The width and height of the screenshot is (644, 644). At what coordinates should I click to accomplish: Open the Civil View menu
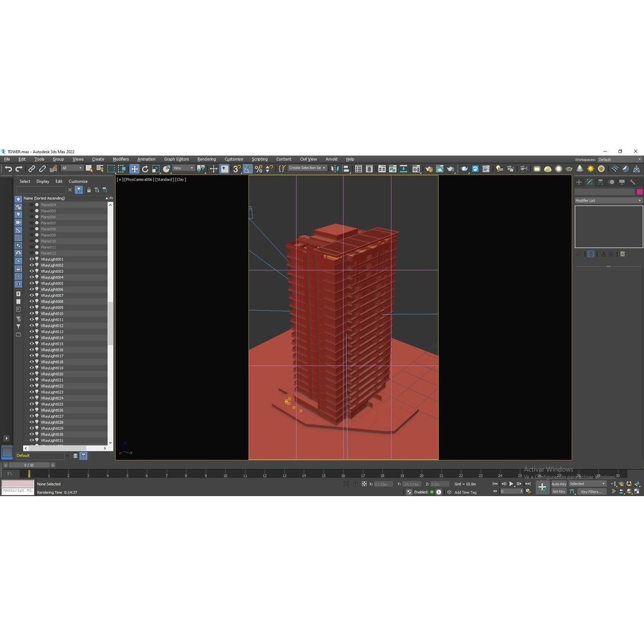click(308, 159)
